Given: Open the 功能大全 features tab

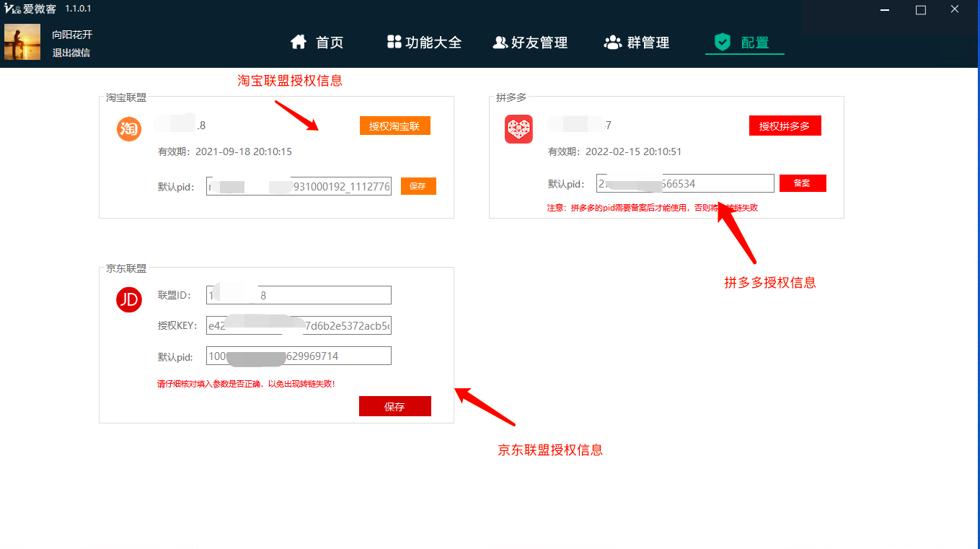Looking at the screenshot, I should pyautogui.click(x=424, y=43).
